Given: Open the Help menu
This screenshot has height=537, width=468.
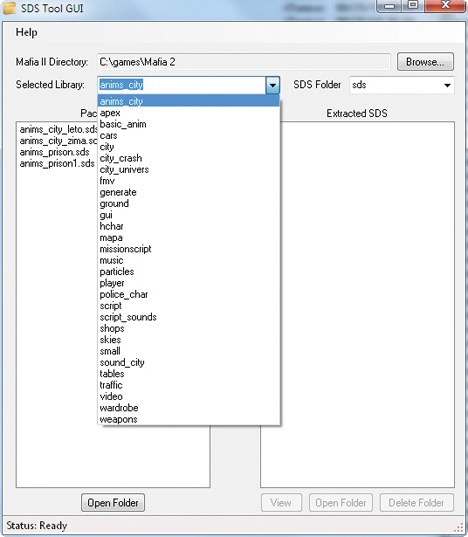Looking at the screenshot, I should point(26,33).
